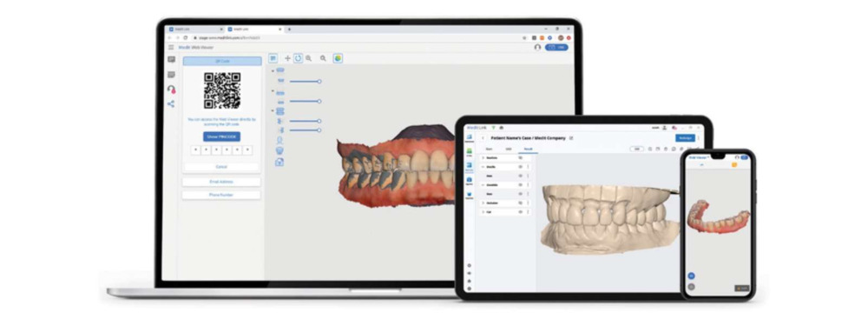Viewport: 868px width, 326px height.
Task: Select the pan (cross arrows) tool on laptop
Action: click(287, 58)
